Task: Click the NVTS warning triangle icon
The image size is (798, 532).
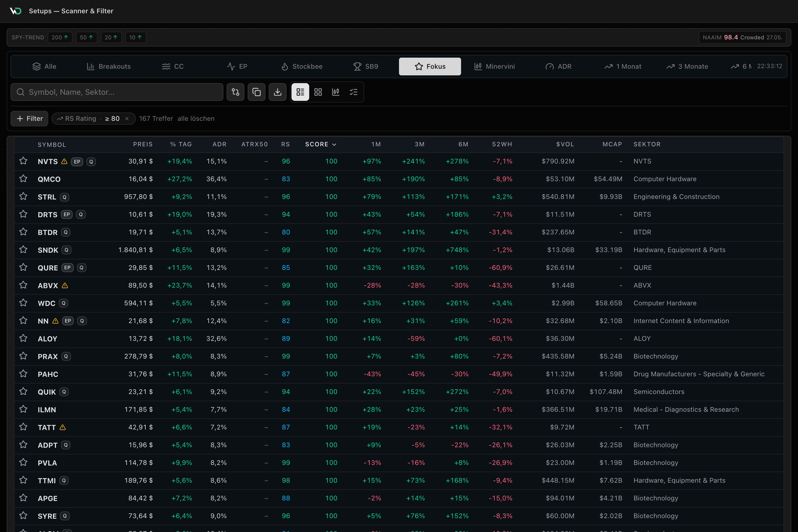Action: [x=64, y=162]
